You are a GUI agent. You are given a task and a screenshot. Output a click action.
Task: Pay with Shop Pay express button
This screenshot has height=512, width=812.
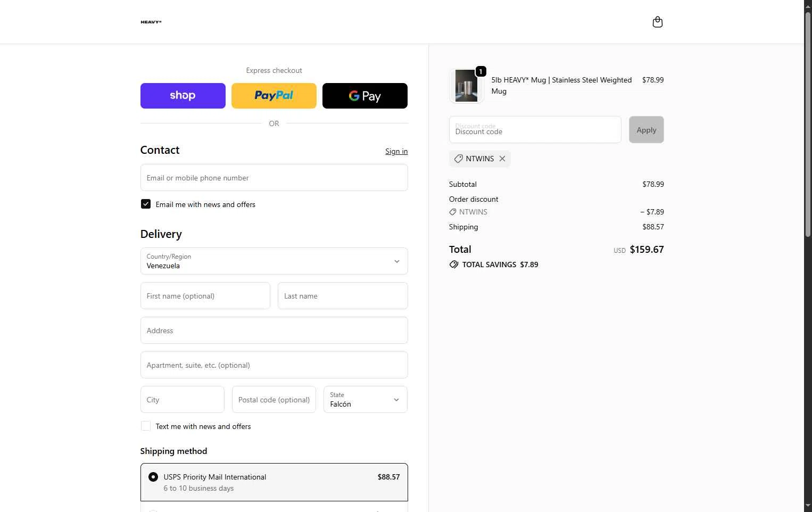pyautogui.click(x=183, y=96)
